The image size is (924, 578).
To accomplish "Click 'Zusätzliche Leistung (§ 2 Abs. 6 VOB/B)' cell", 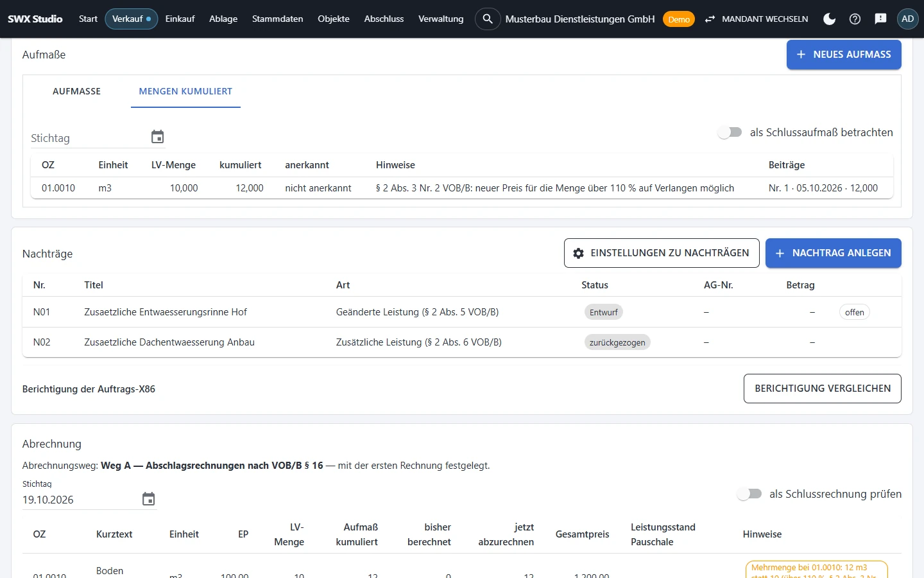I will coord(419,342).
